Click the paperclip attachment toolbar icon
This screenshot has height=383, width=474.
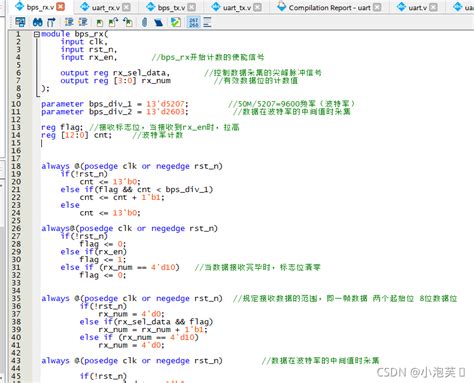(144, 22)
